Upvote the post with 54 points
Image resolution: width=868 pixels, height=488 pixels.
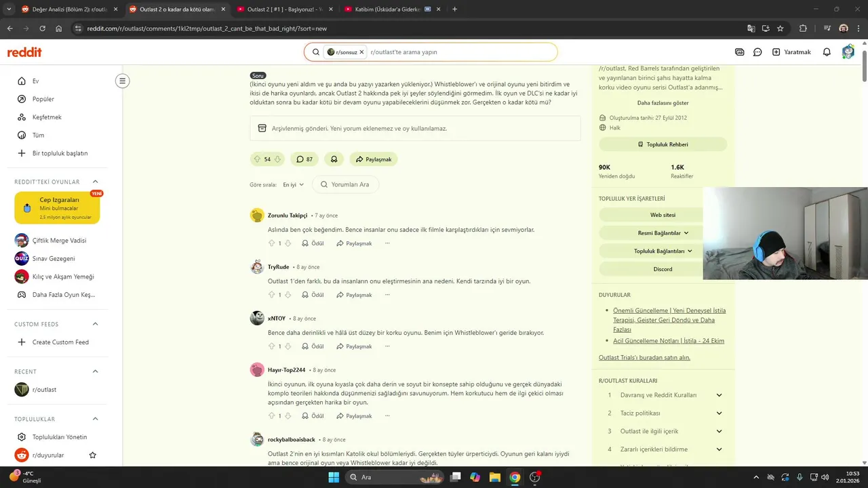pos(257,159)
